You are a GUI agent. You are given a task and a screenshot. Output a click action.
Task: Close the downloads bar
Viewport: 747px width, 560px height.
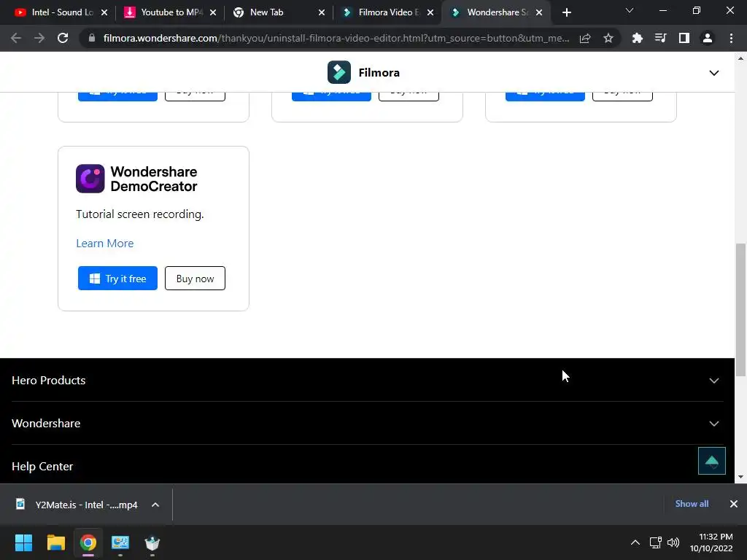(734, 504)
